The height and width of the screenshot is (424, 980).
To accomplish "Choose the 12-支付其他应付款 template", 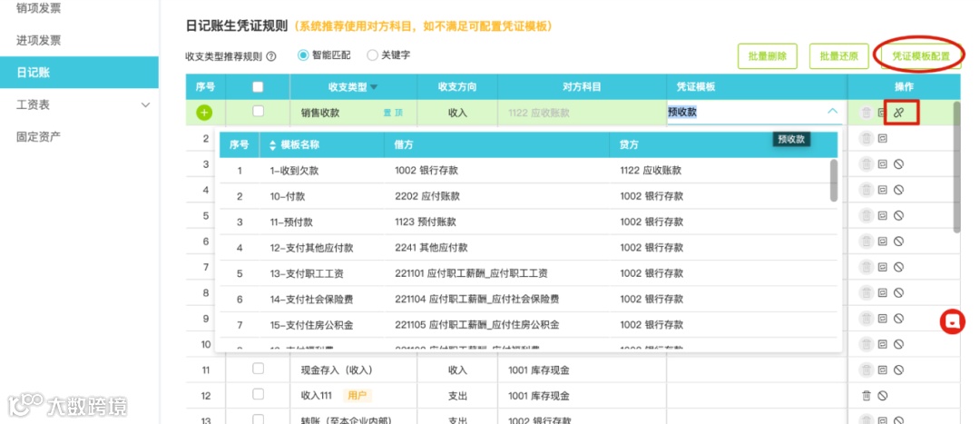I will [x=526, y=248].
